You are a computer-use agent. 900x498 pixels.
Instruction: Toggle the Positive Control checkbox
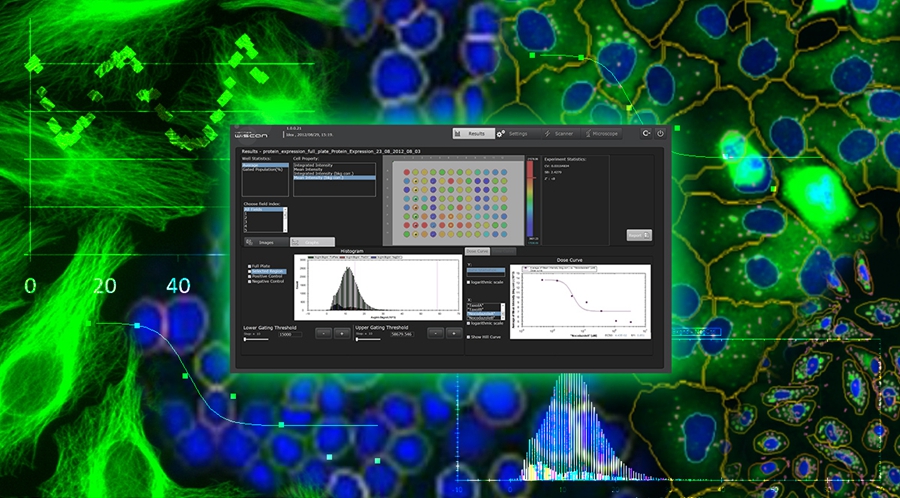click(x=249, y=277)
